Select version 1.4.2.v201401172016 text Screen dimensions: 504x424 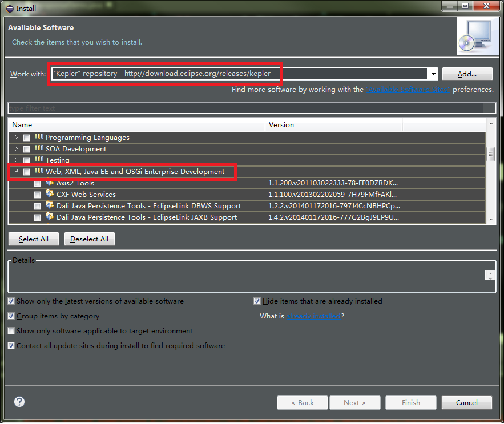334,217
